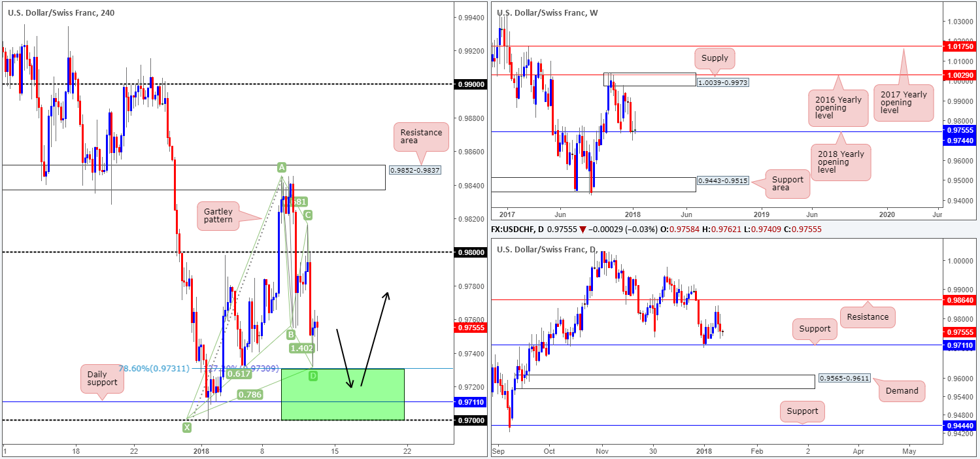Select the 'Supply' callout on weekly chart

tap(714, 58)
